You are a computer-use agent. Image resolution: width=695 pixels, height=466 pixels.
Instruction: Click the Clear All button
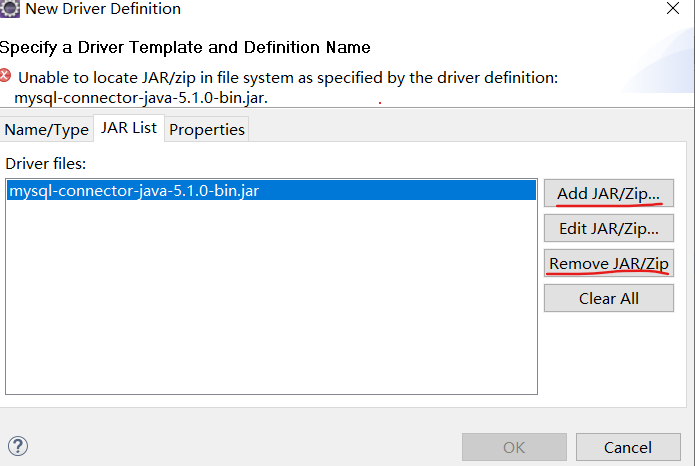(x=609, y=298)
